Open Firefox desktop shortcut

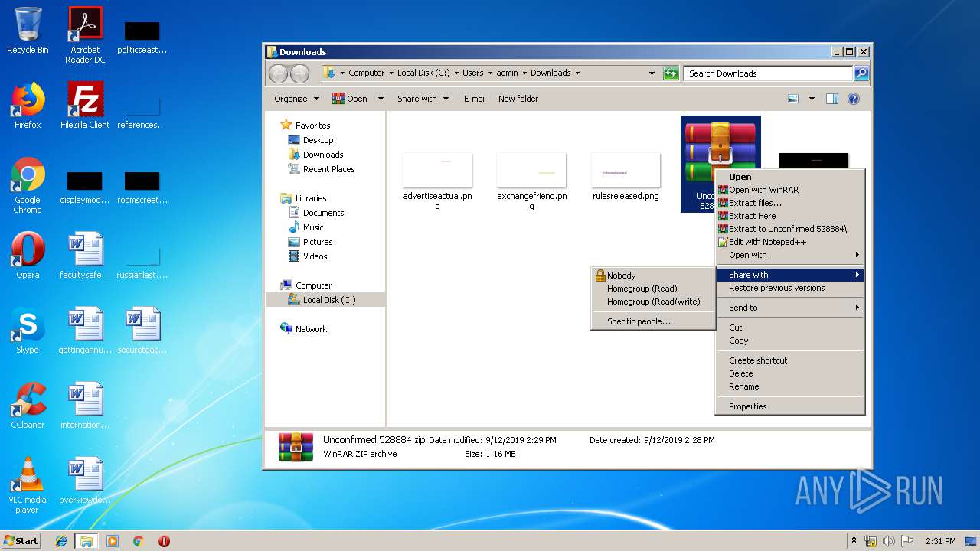28,106
